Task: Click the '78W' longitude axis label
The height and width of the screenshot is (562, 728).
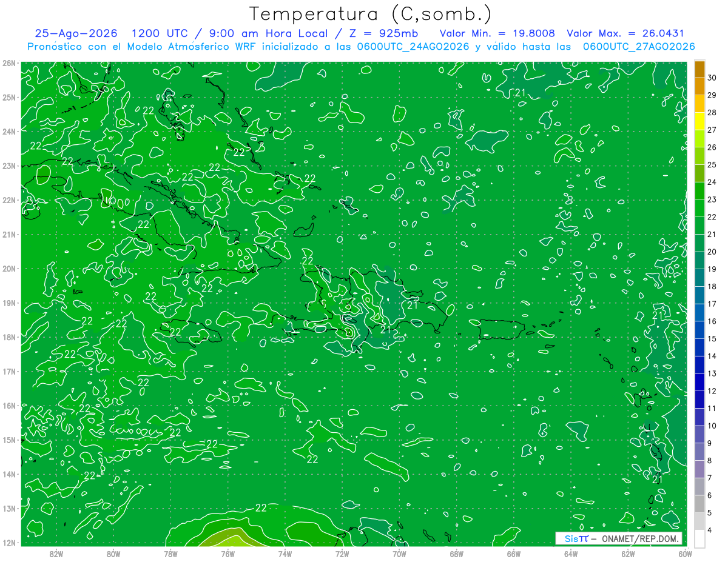Action: click(x=170, y=553)
